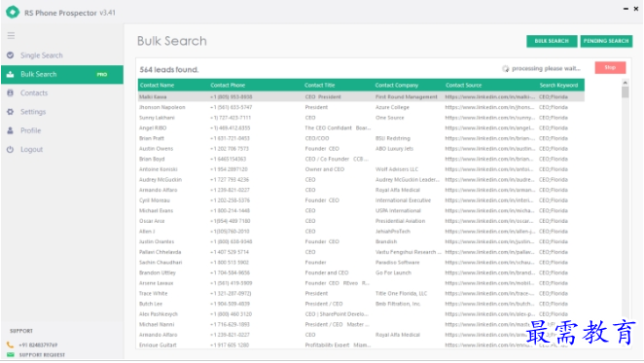This screenshot has width=644, height=363.
Task: Click the Logout power icon
Action: tap(11, 149)
